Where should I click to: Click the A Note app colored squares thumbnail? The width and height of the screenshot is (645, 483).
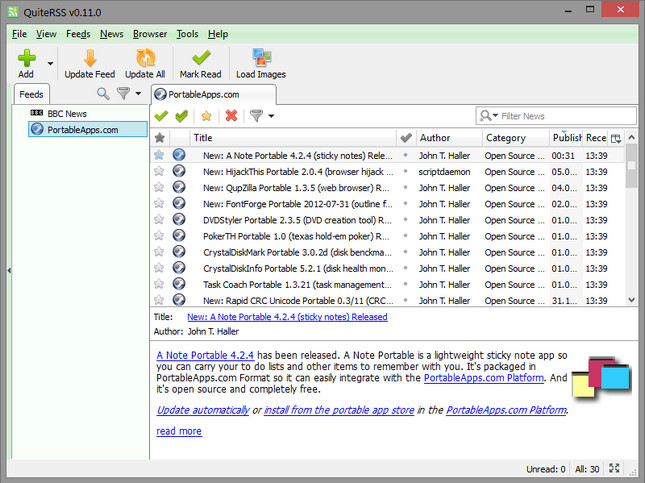point(601,378)
